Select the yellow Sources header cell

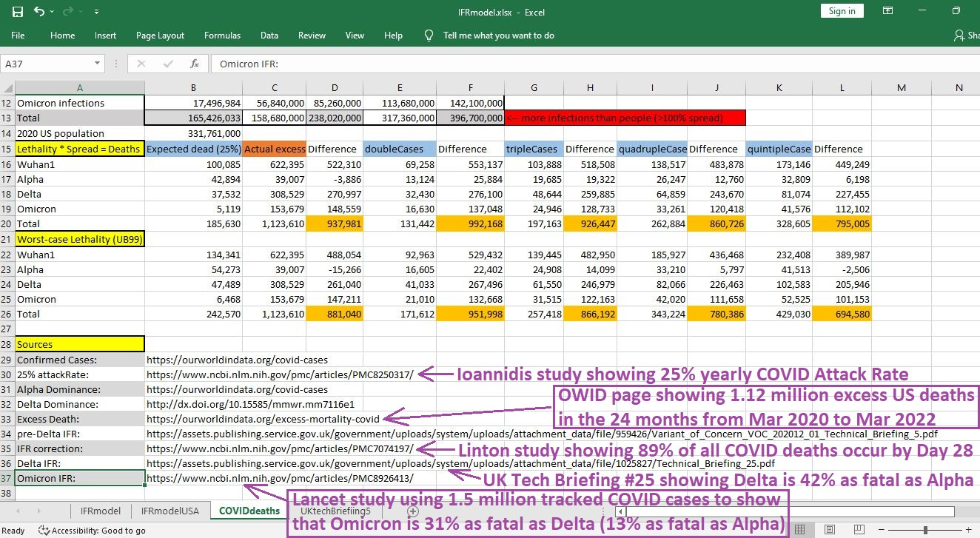(x=80, y=344)
